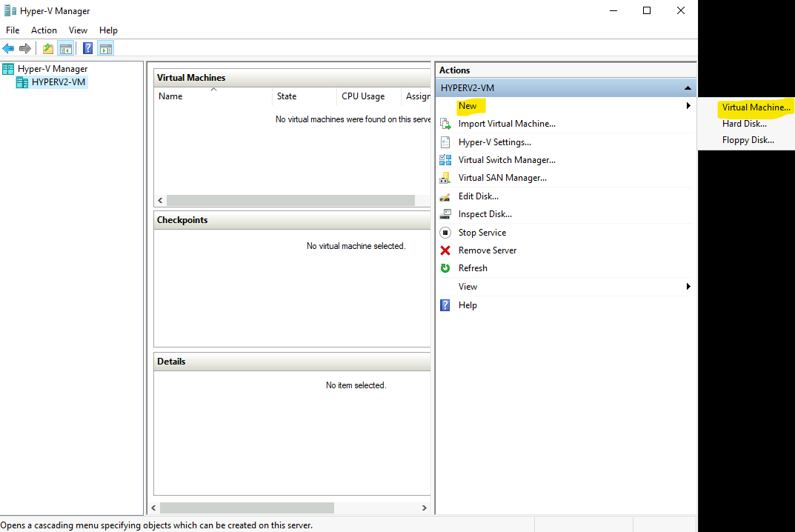795x532 pixels.
Task: Toggle the Show/Hide Console Tree toolbar icon
Action: (x=66, y=49)
